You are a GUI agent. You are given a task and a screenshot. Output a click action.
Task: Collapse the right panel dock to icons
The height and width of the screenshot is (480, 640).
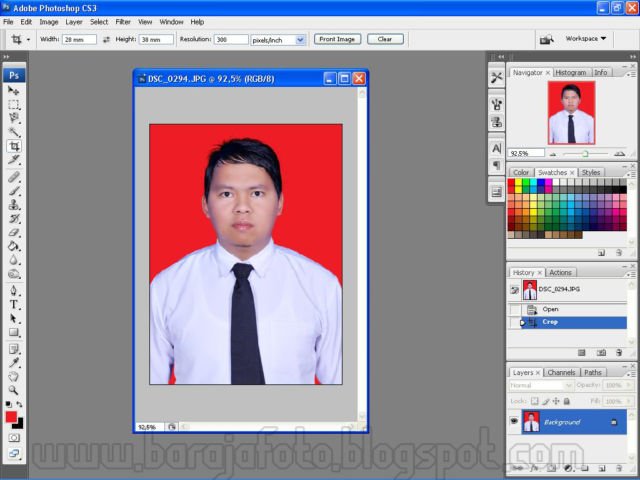coord(633,57)
